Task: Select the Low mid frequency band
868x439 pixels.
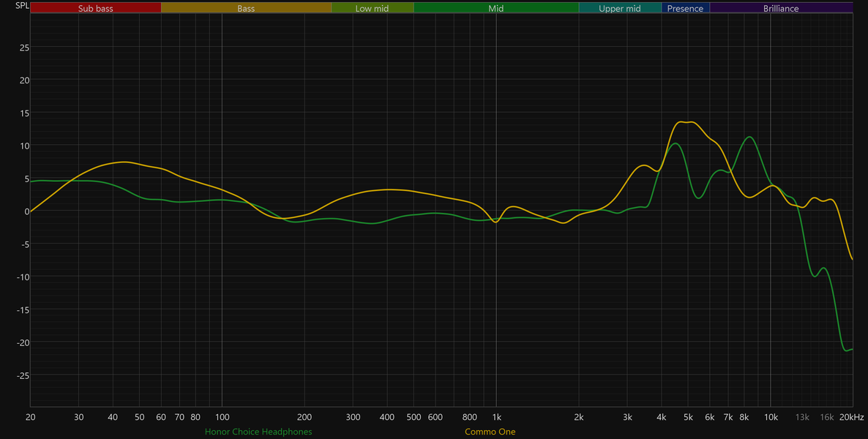Action: (x=373, y=8)
